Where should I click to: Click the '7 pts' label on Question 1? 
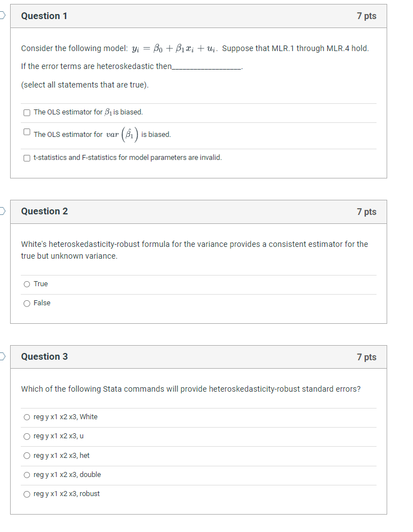coord(366,16)
